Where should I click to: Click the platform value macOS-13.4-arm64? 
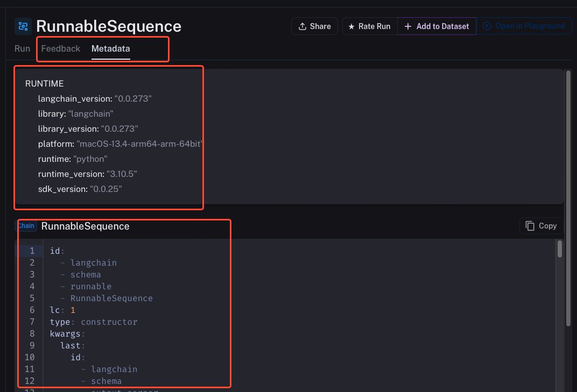pyautogui.click(x=139, y=144)
